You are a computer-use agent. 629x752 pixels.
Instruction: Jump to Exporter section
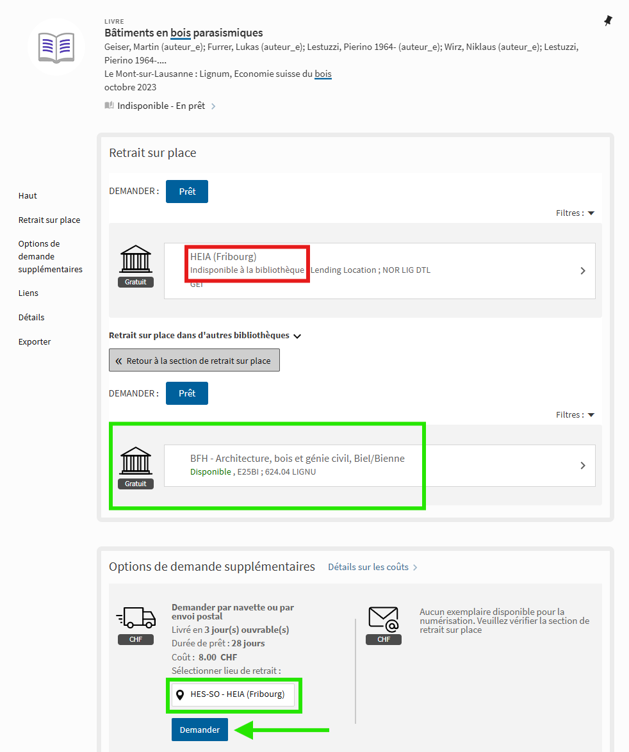pos(35,342)
